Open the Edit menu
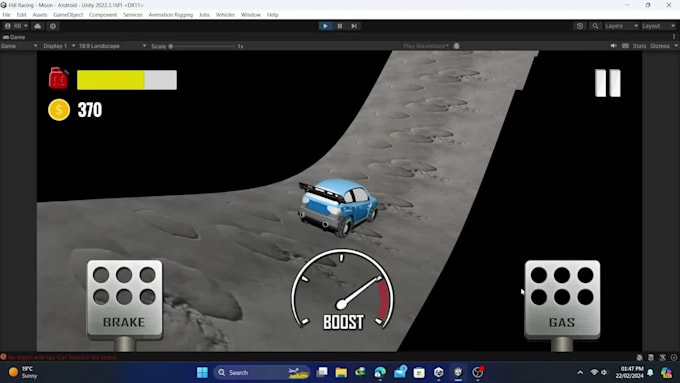680x383 pixels. 21,15
